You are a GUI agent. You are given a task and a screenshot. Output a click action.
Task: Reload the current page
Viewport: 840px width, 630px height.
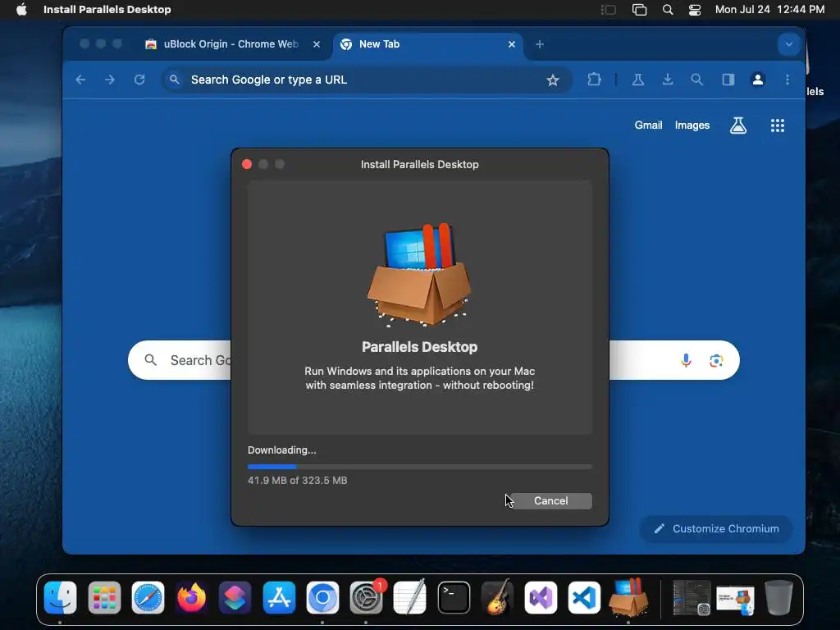(x=139, y=80)
